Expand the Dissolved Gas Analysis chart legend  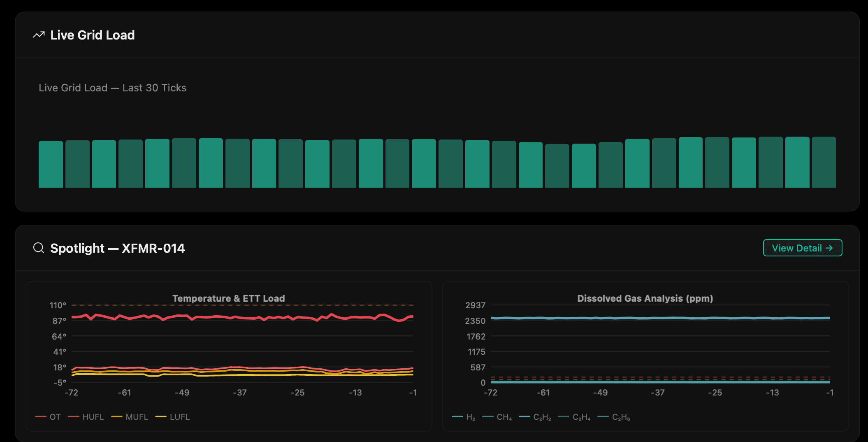point(543,416)
